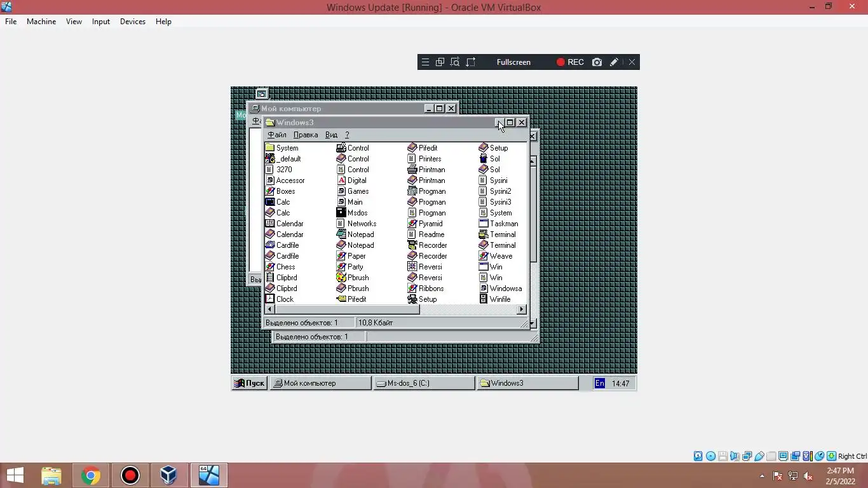Click the pencil annotate icon
The image size is (868, 488).
[x=614, y=62]
